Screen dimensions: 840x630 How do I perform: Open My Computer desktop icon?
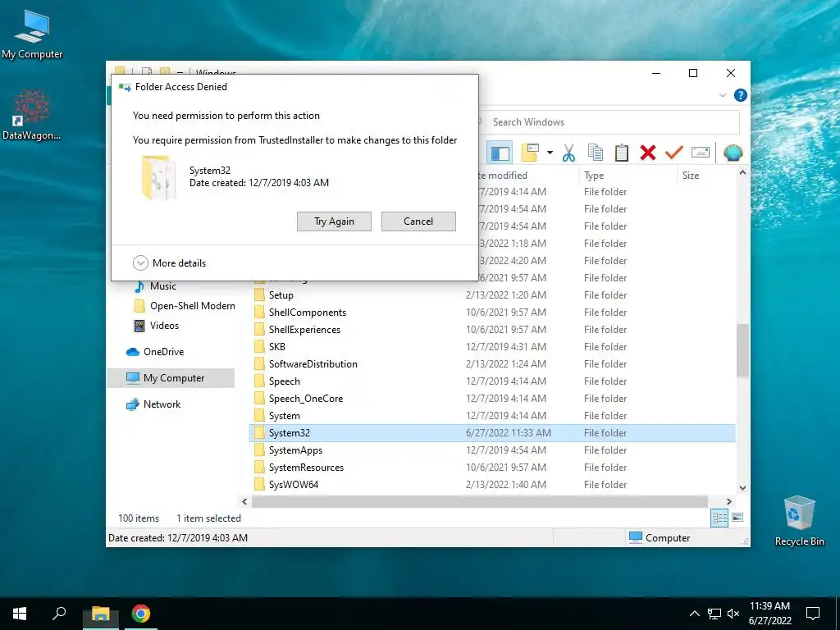(32, 34)
